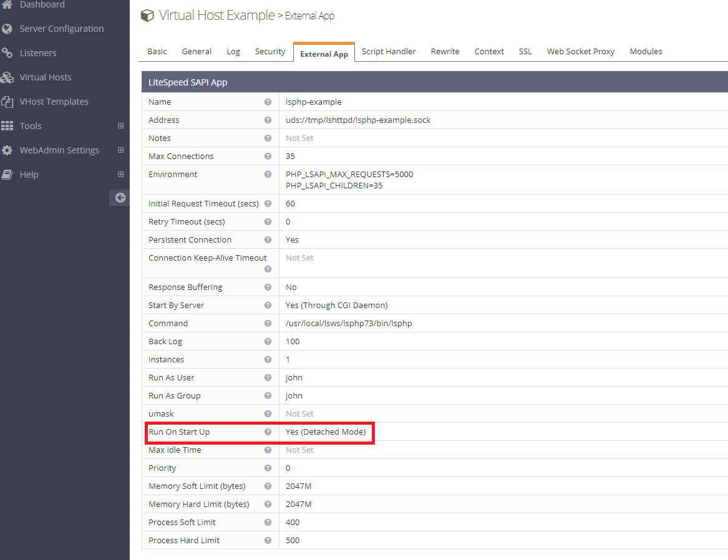
Task: Show help for the Command field
Action: click(x=268, y=324)
